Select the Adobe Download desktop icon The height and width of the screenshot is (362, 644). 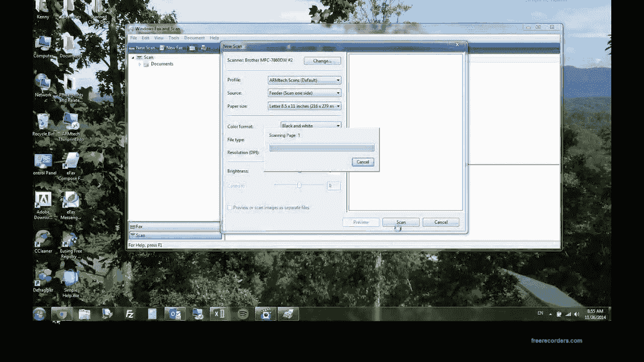43,205
